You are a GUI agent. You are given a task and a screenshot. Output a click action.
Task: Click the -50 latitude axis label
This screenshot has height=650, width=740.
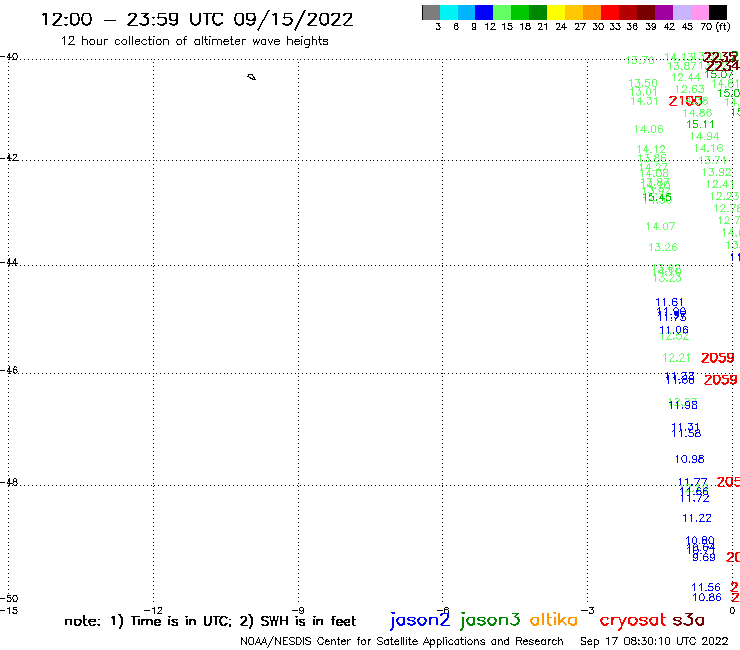click(9, 599)
